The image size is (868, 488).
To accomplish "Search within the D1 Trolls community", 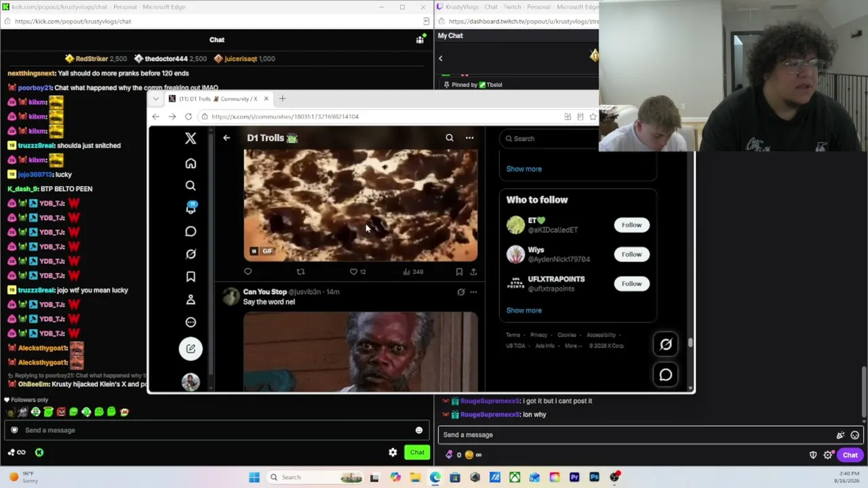I will click(450, 138).
